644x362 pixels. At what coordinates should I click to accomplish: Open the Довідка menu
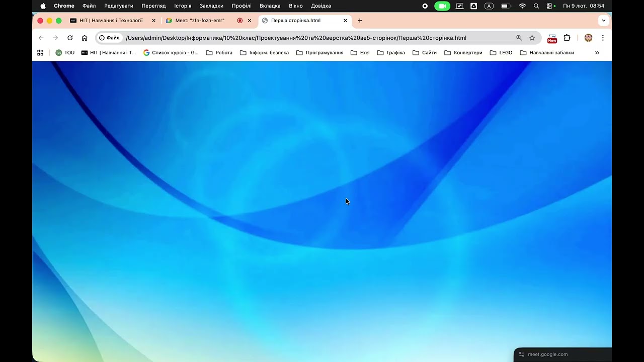[321, 6]
